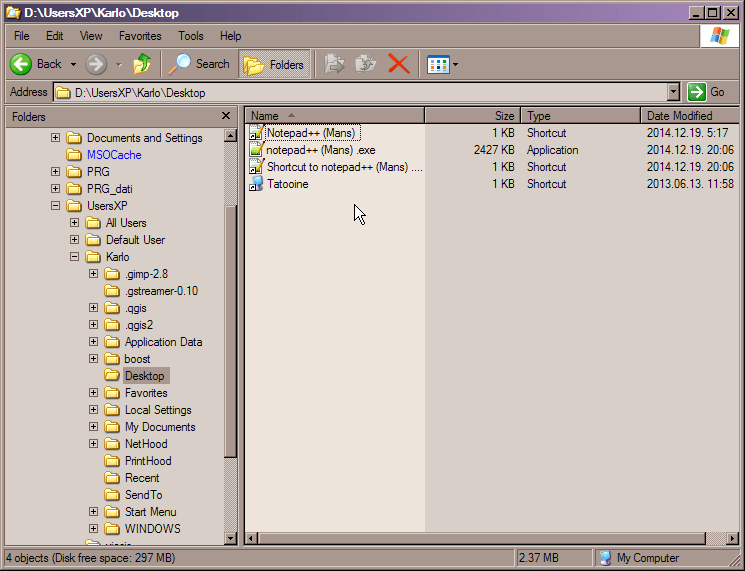Open the Help menu
Screen dimensions: 745x571
230,36
